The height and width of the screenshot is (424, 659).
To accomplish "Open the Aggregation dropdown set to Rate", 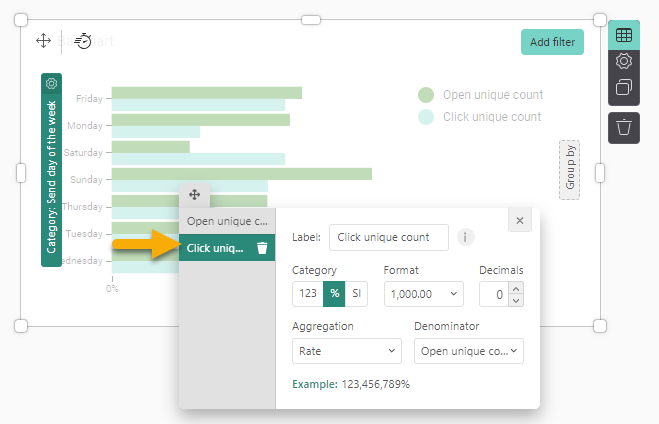I will 346,351.
